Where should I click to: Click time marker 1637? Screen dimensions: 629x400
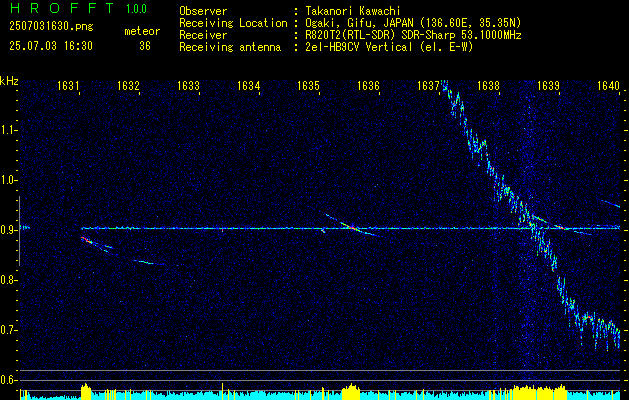point(428,85)
